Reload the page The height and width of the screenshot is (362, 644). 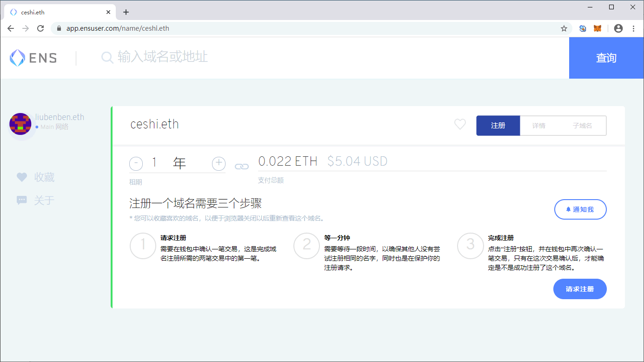click(40, 28)
